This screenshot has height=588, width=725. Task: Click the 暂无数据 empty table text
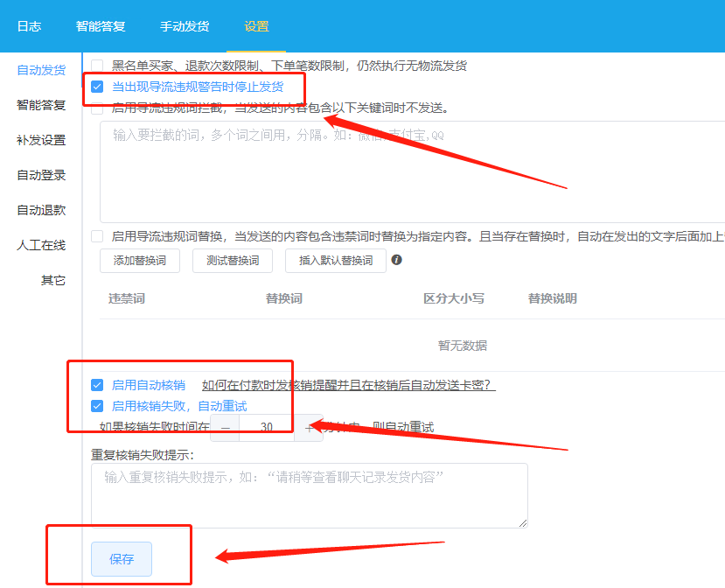pyautogui.click(x=463, y=346)
